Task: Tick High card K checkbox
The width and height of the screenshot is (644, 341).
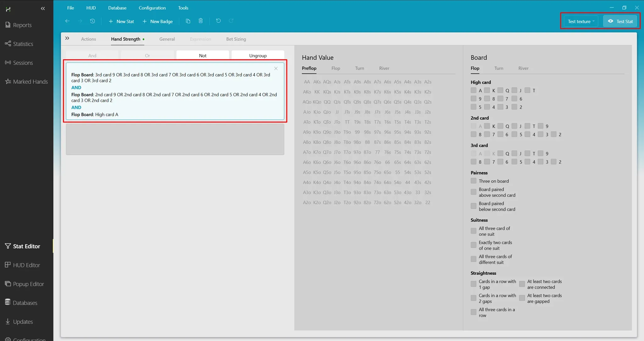Action: pos(487,90)
